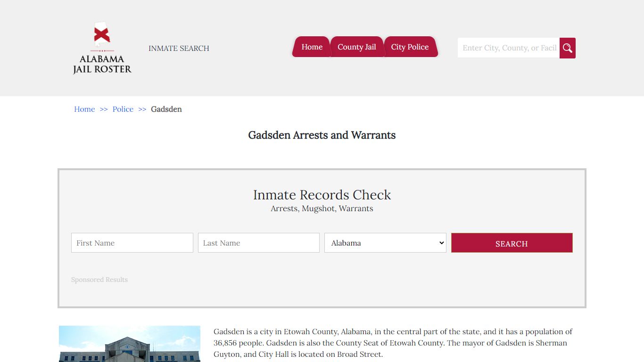
Task: Click the Gadsden City Hall building photo
Action: coord(129,344)
